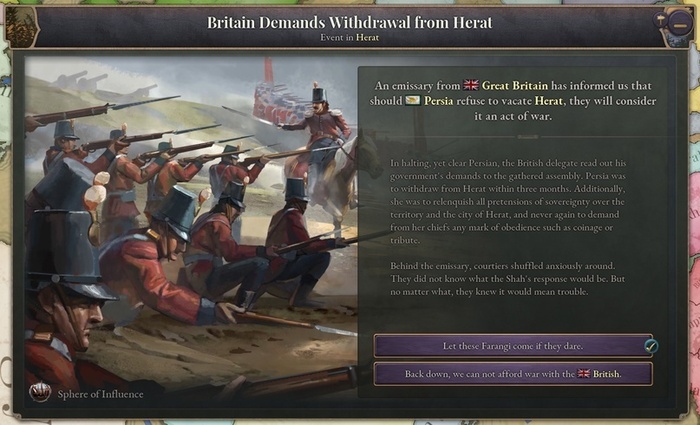Click the Sphere of Influence label
Screen dimensions: 700x425
[x=100, y=394]
